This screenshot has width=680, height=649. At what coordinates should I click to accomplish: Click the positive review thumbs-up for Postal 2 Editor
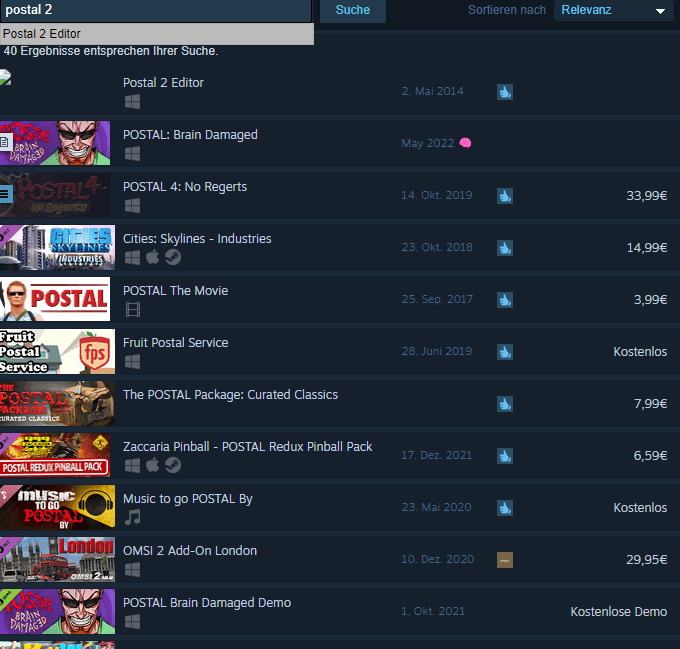click(x=505, y=91)
